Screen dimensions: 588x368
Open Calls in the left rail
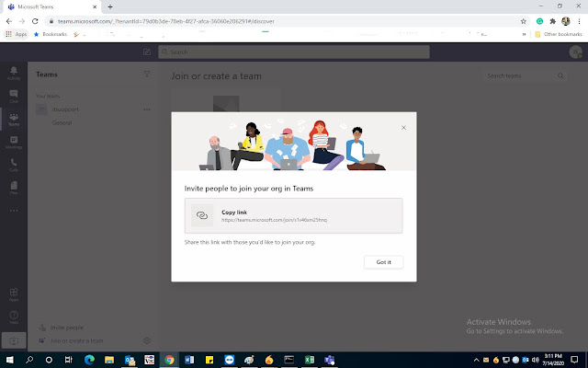tap(14, 165)
